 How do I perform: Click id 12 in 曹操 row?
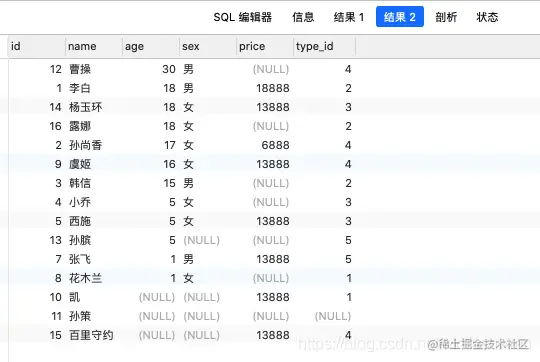(55, 69)
